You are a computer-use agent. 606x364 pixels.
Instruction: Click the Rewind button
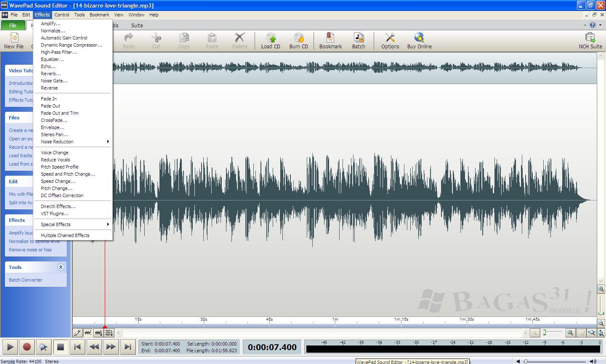click(x=94, y=347)
